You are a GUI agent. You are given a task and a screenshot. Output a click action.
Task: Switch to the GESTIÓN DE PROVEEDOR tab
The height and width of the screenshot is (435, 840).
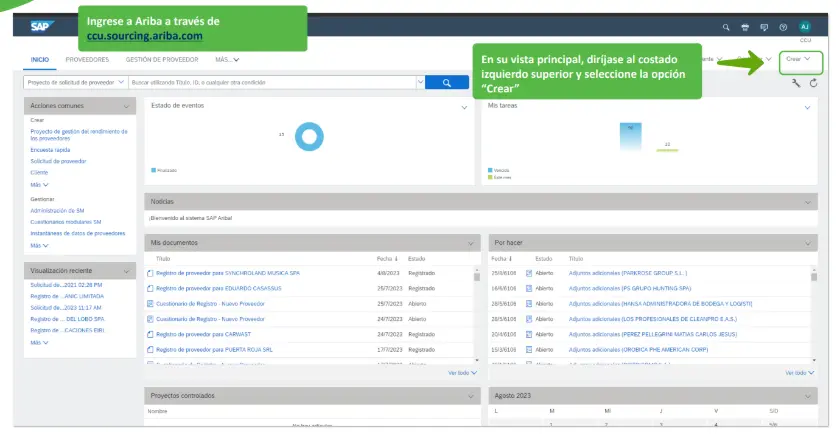click(x=162, y=60)
